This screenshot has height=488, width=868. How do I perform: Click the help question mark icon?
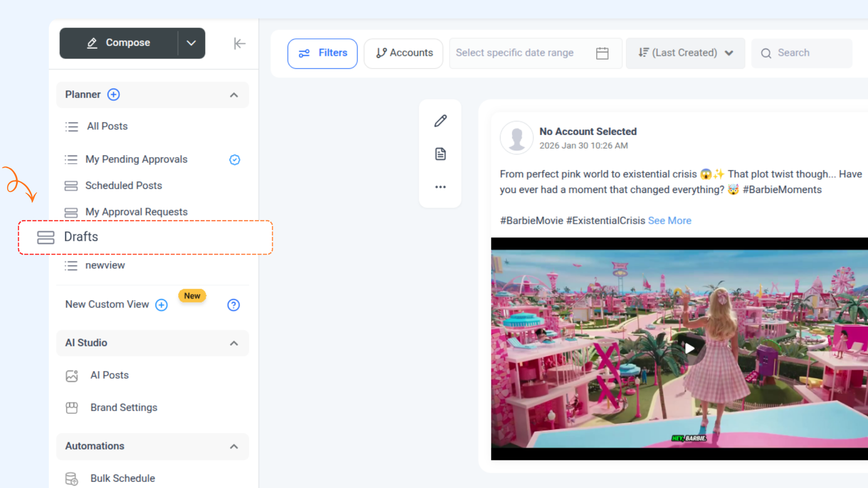(x=233, y=305)
